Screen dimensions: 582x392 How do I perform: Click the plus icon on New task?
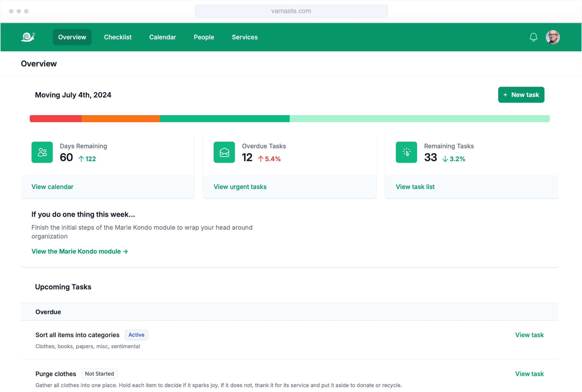click(x=505, y=95)
